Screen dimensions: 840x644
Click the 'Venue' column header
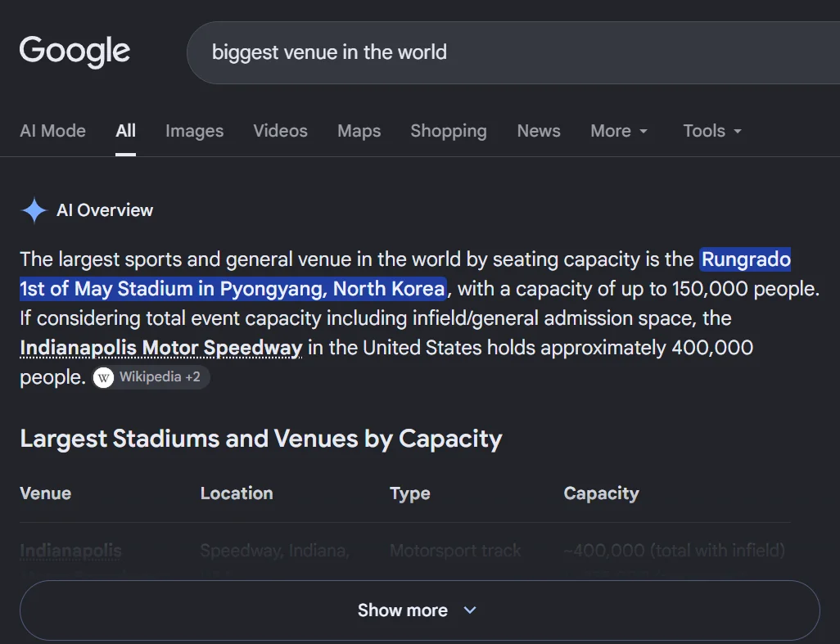pos(46,493)
